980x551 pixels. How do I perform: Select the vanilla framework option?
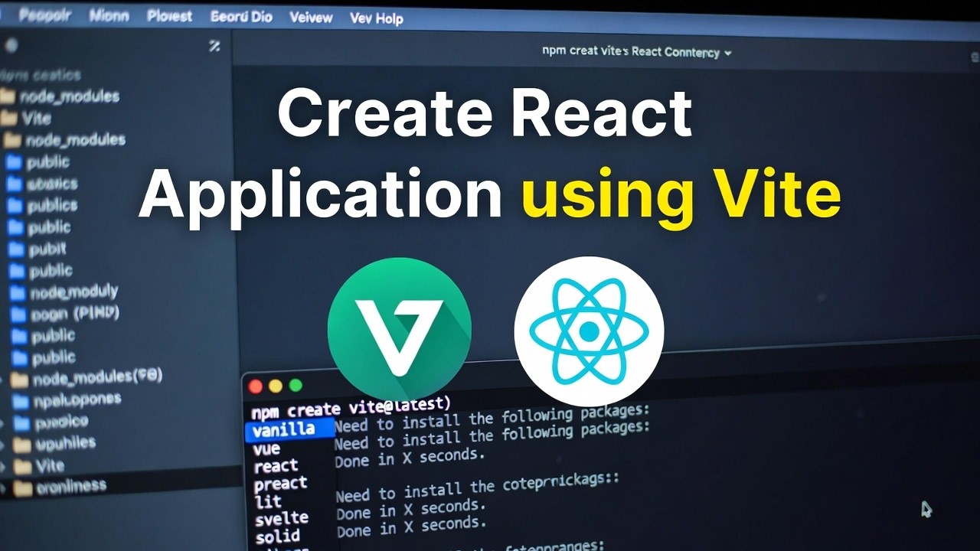290,429
